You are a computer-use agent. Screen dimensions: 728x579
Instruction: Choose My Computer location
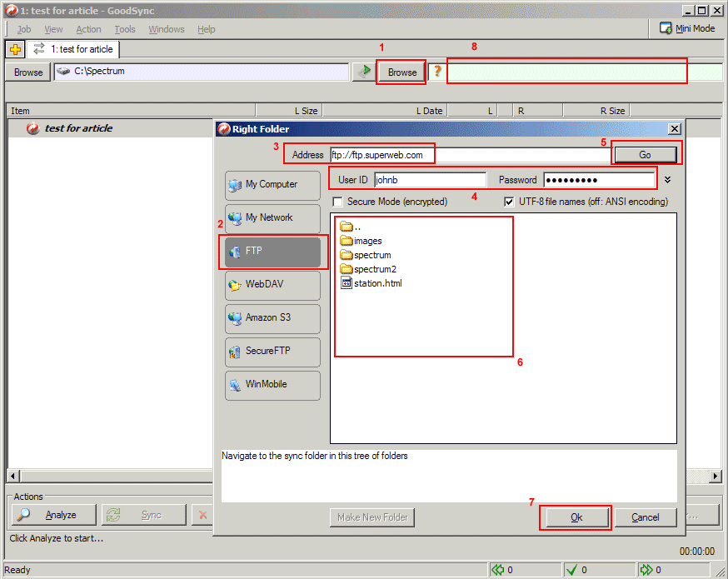[272, 185]
